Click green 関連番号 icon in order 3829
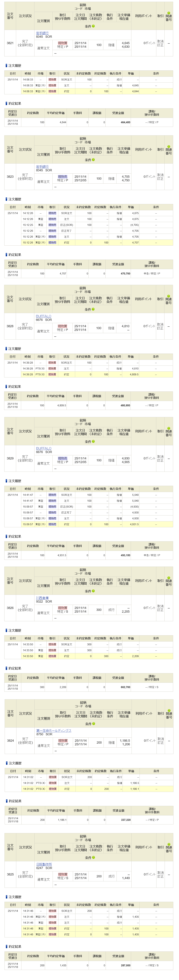This screenshot has height=980, width=179. [x=169, y=428]
